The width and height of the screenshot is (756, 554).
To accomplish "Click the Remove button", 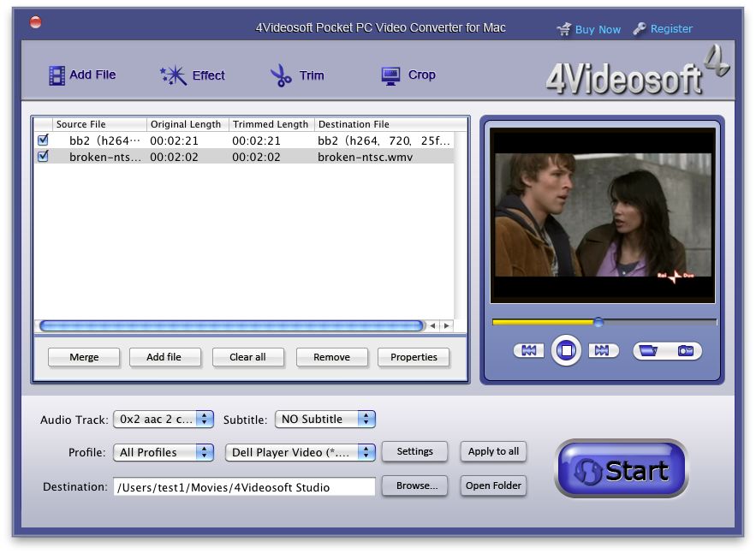I will click(x=331, y=357).
